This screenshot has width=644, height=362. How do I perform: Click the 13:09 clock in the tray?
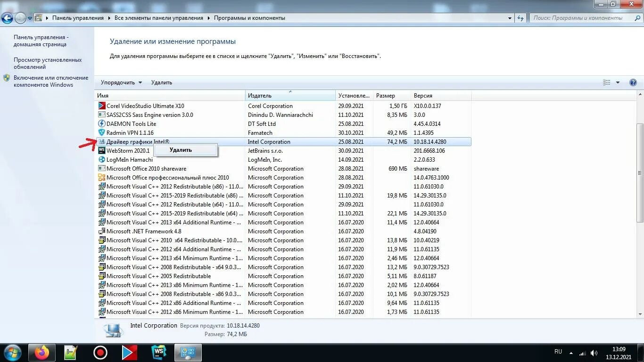[x=619, y=349]
